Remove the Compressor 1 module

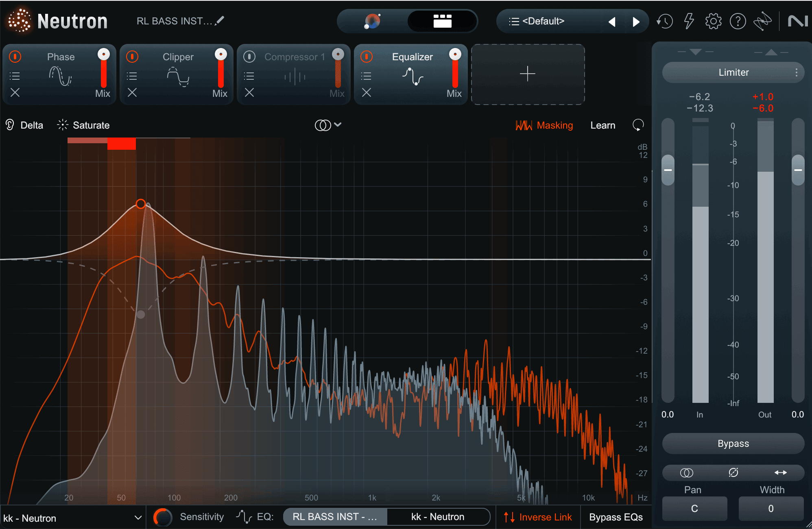point(249,93)
